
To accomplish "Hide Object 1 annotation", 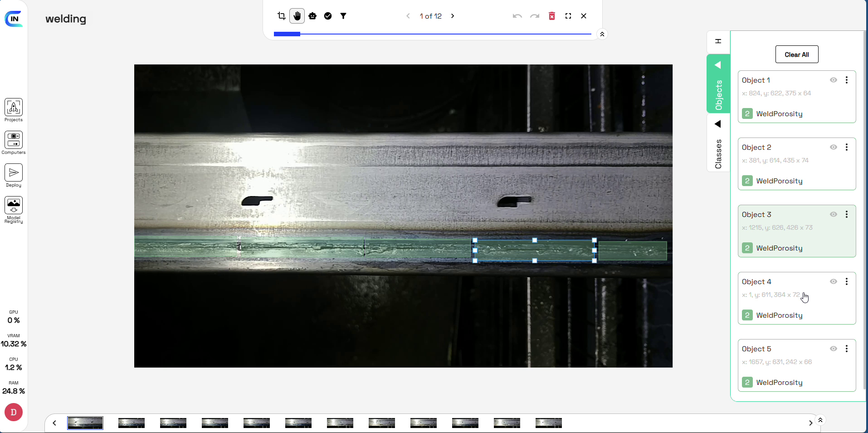I will click(x=834, y=80).
